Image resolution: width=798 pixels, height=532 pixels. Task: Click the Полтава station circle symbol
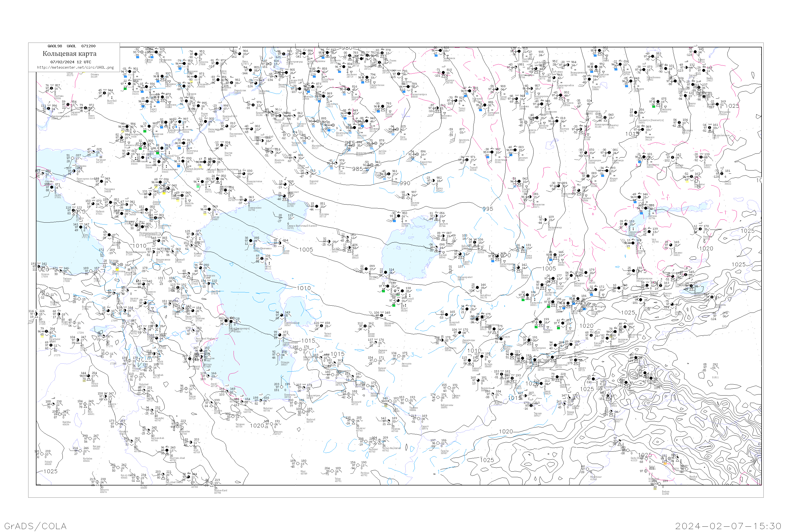pyautogui.click(x=52, y=89)
